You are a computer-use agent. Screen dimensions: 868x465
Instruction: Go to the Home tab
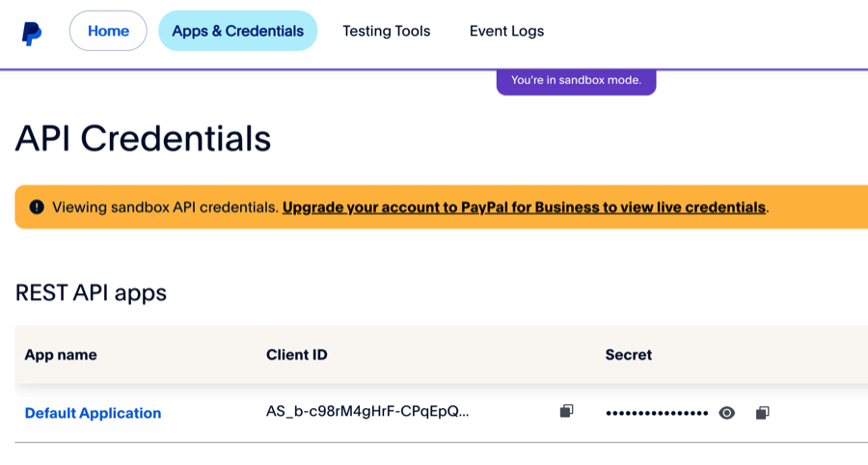tap(108, 31)
